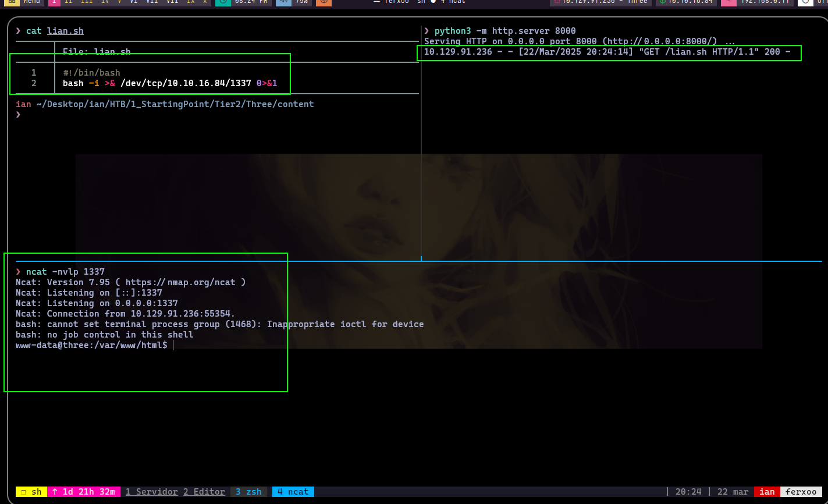Viewport: 828px width, 504px height.
Task: Click the #!/bin/bash shebang line
Action: tap(91, 73)
